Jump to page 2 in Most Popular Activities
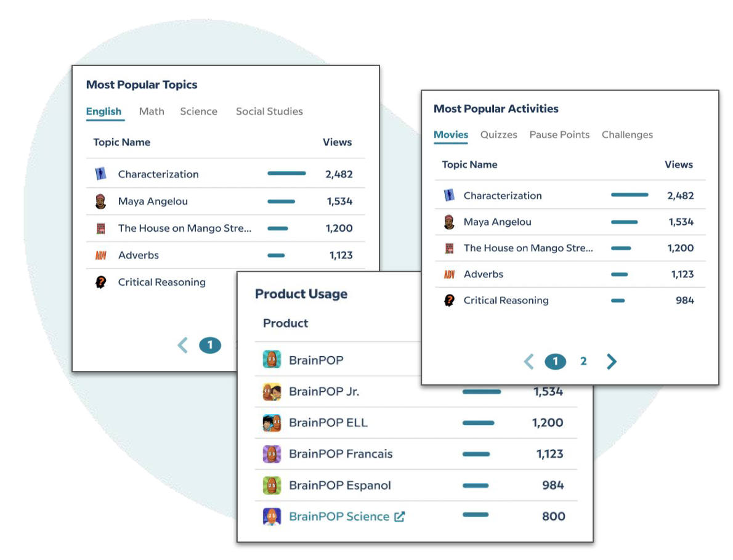733x560 pixels. (583, 362)
